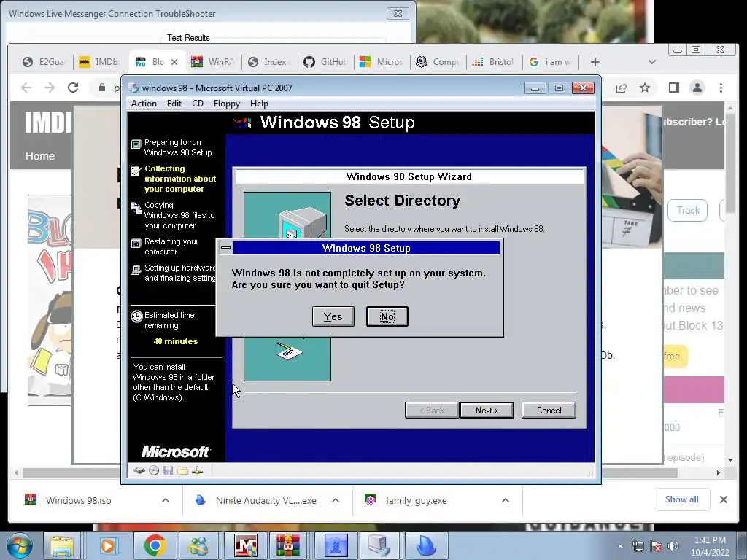Click Cancel in the Setup Wizard

coord(549,410)
